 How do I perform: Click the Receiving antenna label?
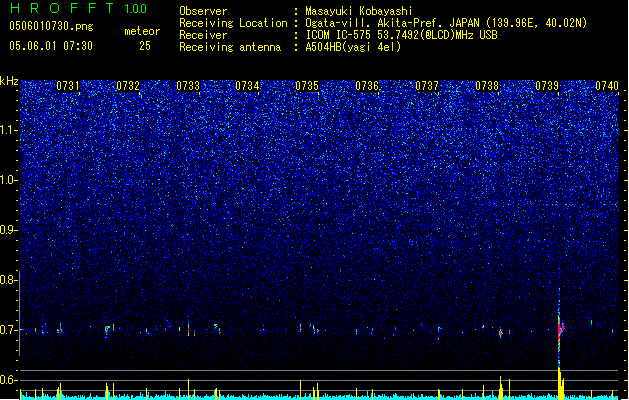point(230,47)
